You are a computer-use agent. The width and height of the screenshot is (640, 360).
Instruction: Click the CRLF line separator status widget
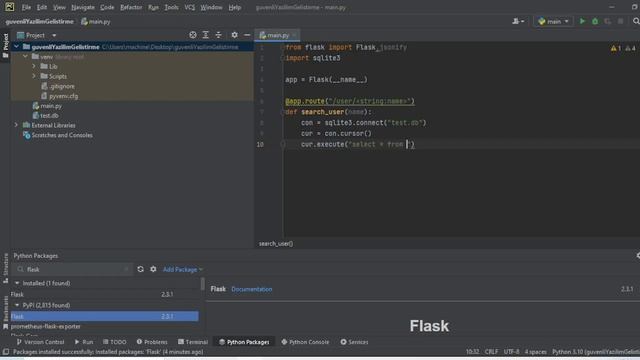pos(491,352)
